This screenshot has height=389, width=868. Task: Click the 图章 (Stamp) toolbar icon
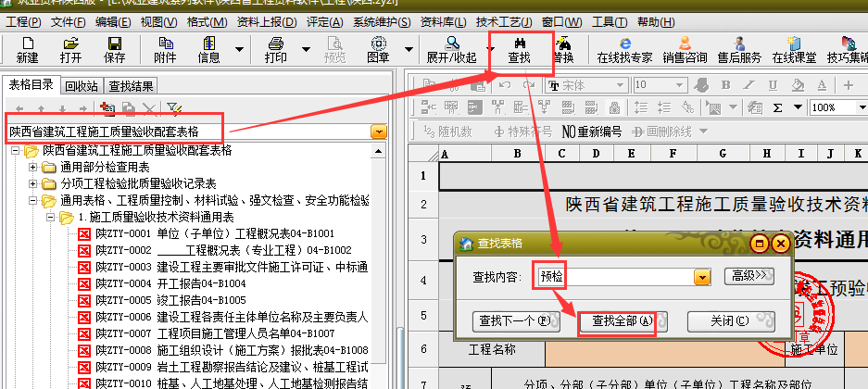(x=378, y=49)
